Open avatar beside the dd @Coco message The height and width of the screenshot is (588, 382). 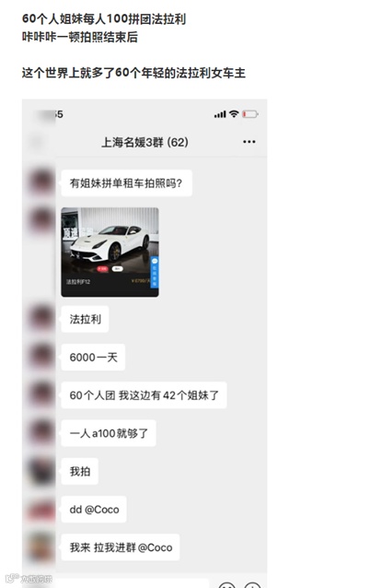(41, 510)
